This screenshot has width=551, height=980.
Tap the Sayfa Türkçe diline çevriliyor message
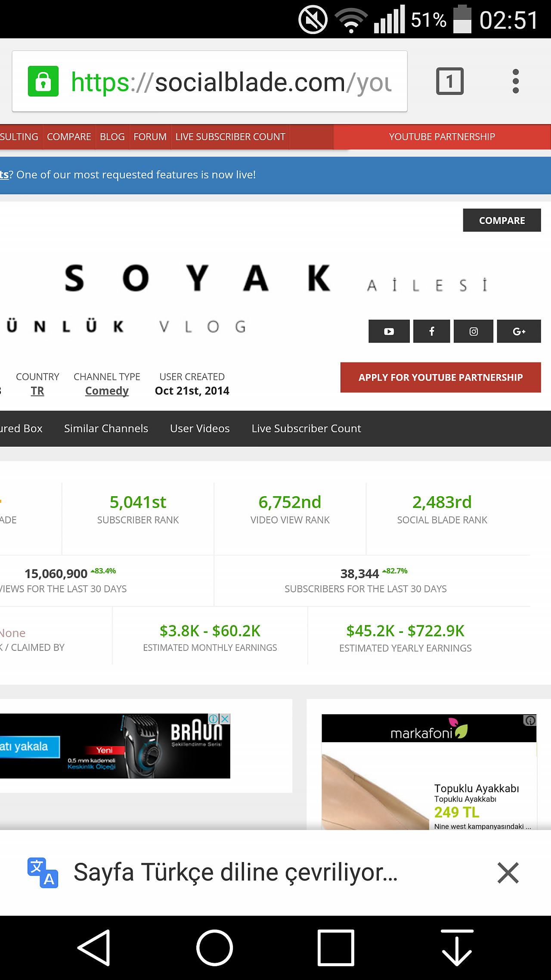click(235, 873)
